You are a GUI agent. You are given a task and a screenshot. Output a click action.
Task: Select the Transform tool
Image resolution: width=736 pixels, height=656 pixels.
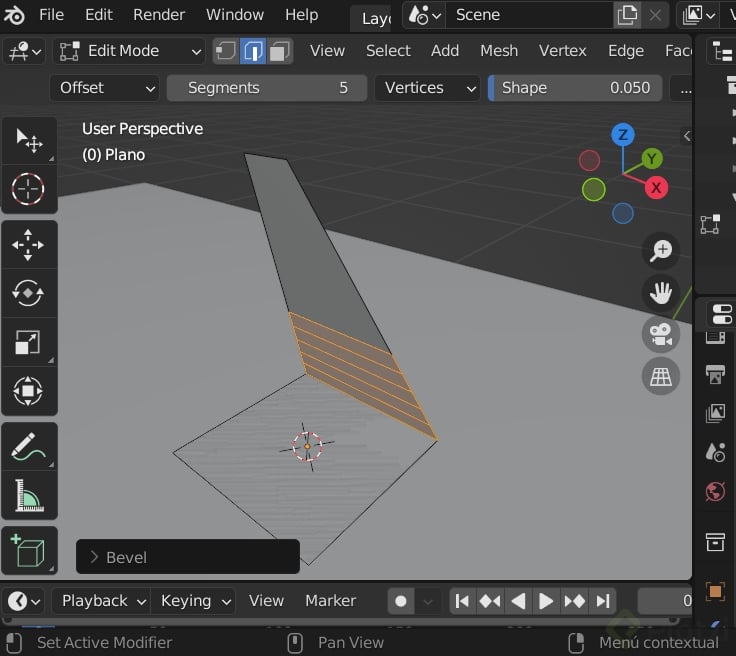pyautogui.click(x=28, y=391)
